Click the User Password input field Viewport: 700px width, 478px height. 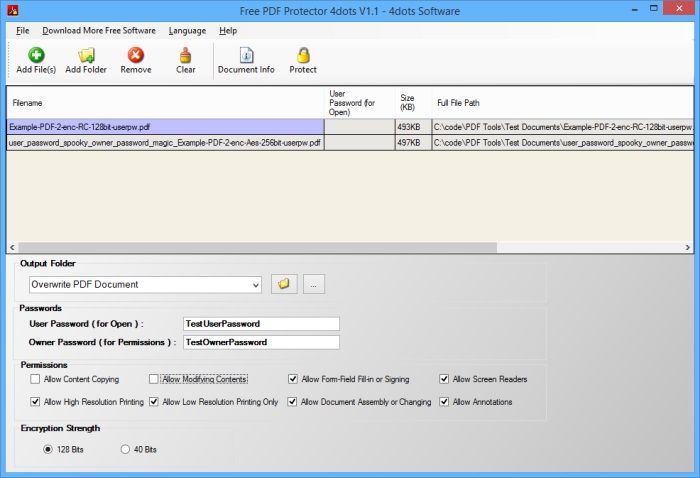[x=261, y=324]
